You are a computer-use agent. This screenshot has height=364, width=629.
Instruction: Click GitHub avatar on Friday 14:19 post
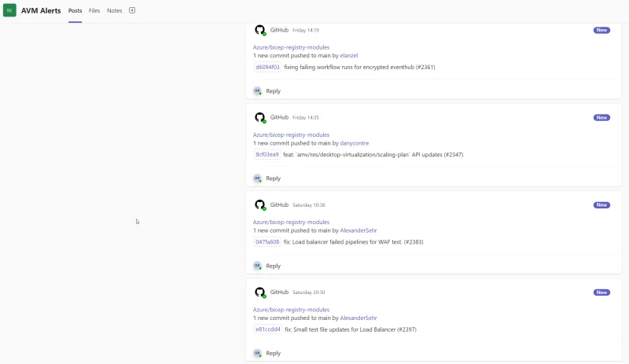(x=260, y=30)
